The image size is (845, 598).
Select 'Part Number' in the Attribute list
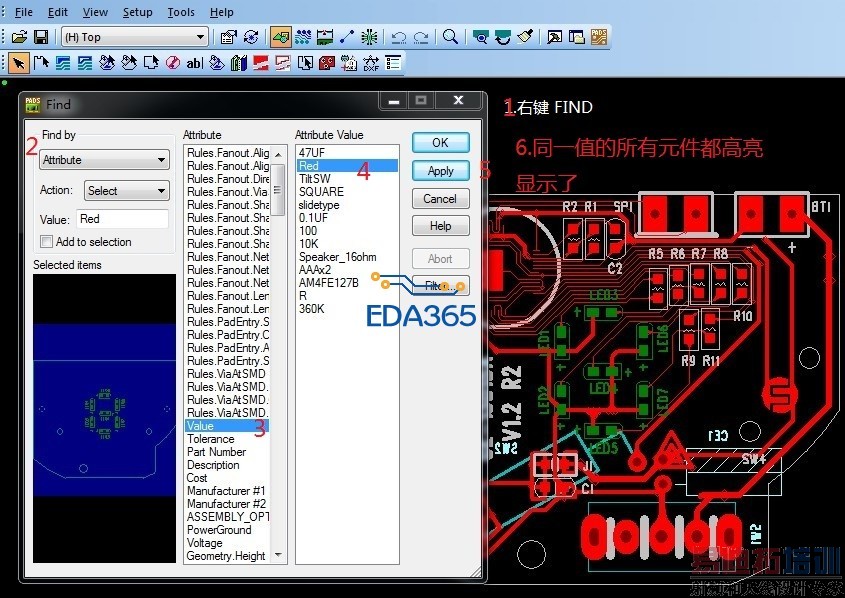(216, 452)
